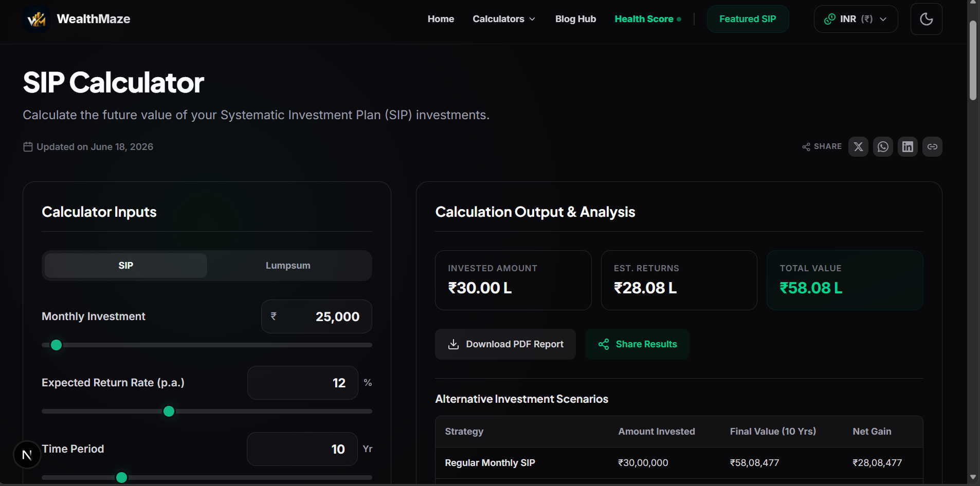The width and height of the screenshot is (980, 486).
Task: Click Share Results button
Action: (x=637, y=344)
